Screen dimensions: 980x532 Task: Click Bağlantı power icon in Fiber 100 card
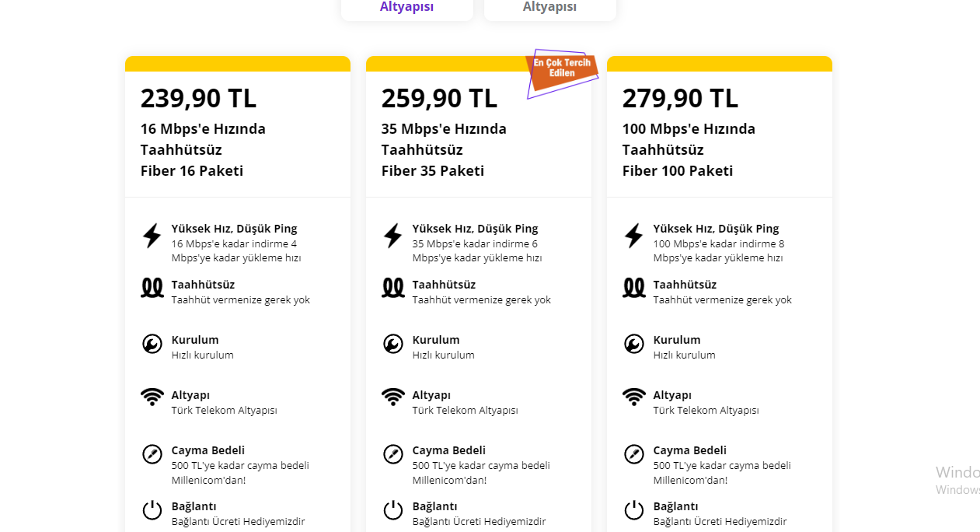[634, 510]
